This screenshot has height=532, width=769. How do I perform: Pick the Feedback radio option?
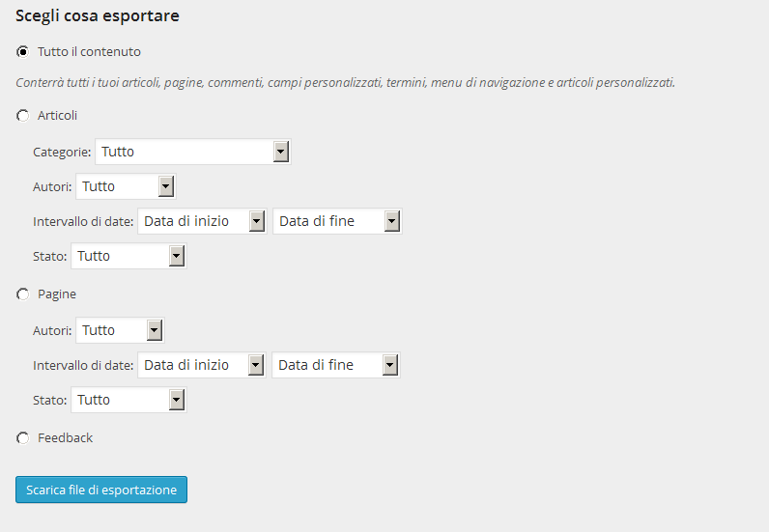pos(22,438)
